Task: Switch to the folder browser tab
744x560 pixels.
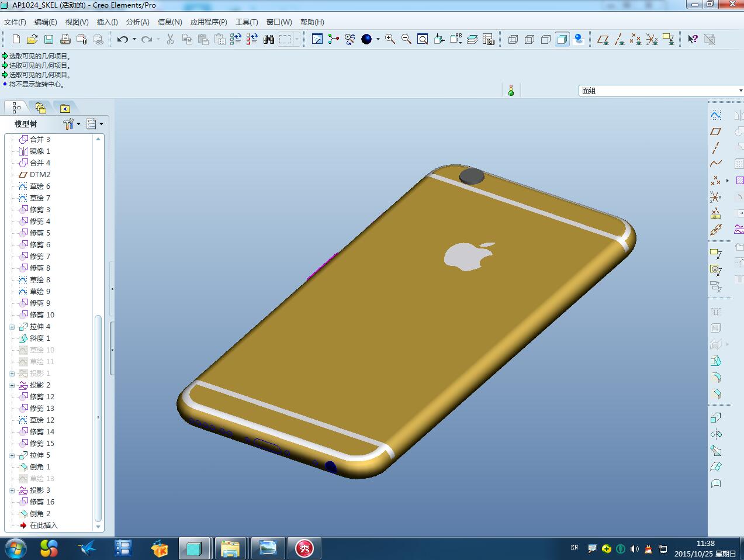Action: point(40,108)
